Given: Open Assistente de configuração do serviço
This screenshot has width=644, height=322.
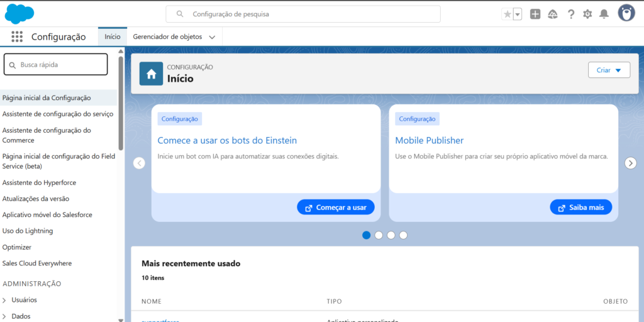Looking at the screenshot, I should pyautogui.click(x=58, y=114).
